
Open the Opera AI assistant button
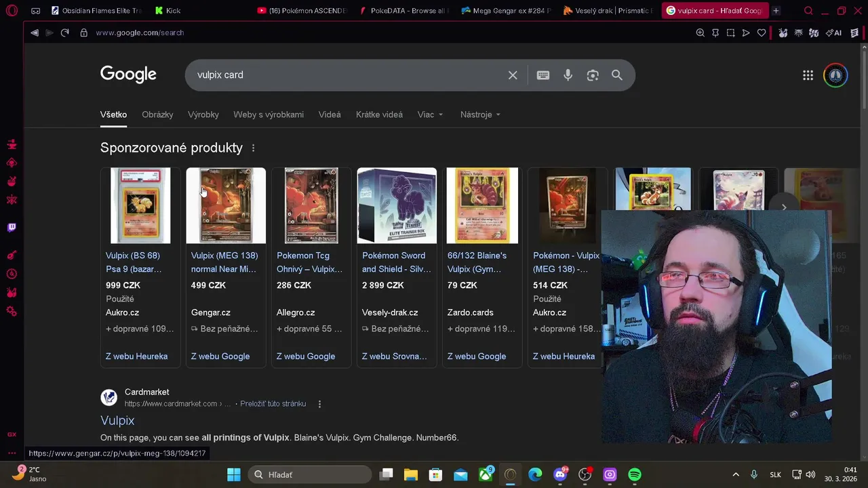tap(833, 33)
